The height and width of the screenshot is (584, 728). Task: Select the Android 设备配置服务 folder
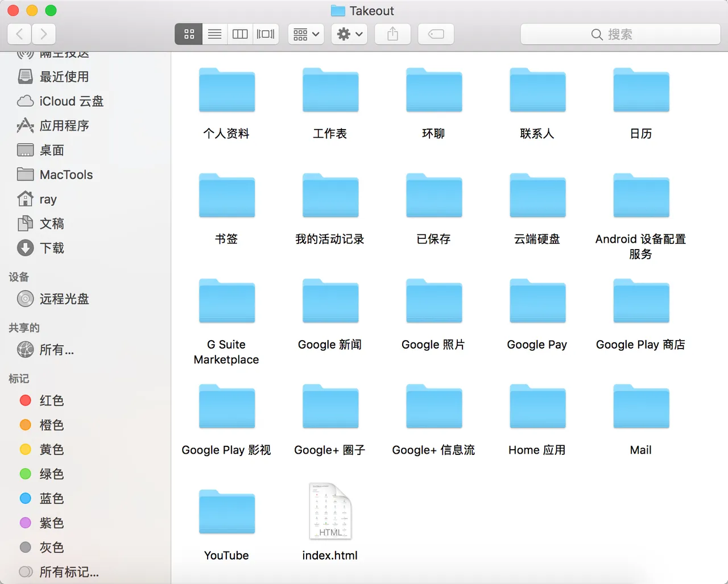coord(641,196)
